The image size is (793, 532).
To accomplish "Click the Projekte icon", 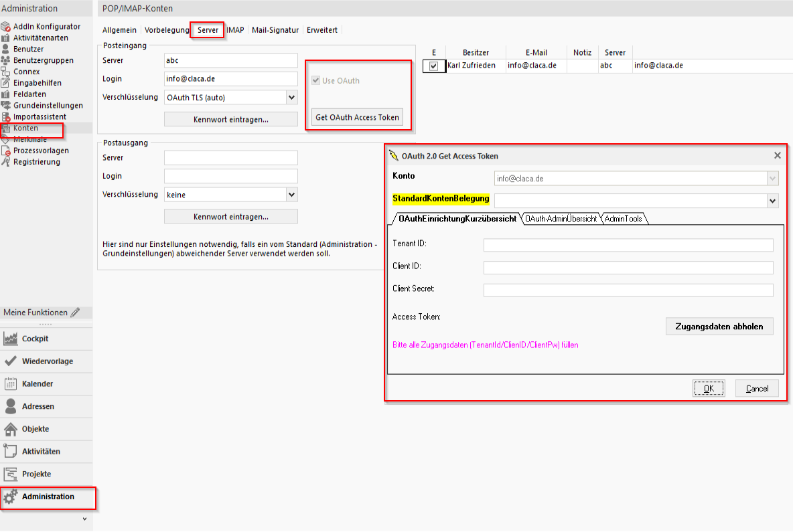I will pos(10,474).
